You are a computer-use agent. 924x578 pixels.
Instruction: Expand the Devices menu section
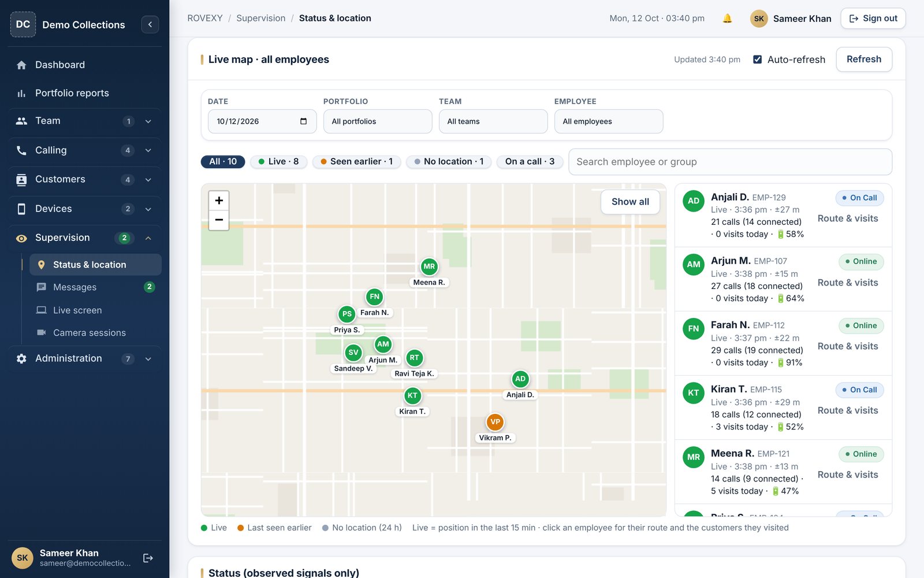pyautogui.click(x=85, y=209)
